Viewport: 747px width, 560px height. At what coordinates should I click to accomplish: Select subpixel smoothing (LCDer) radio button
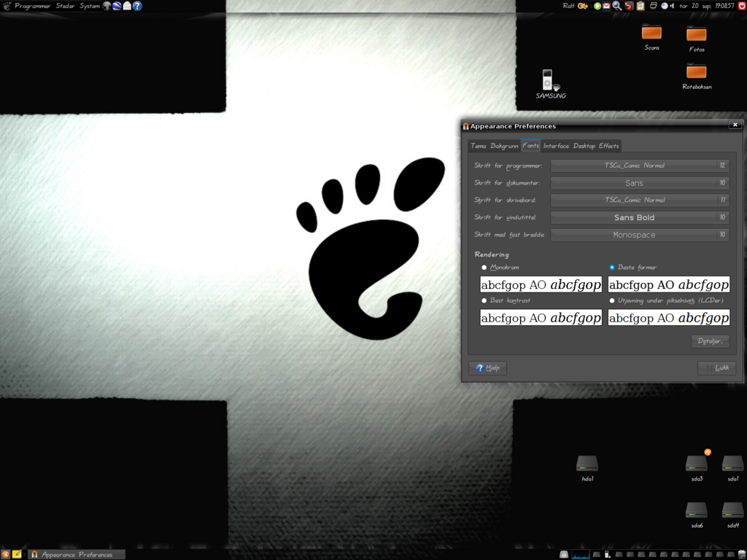pos(612,300)
